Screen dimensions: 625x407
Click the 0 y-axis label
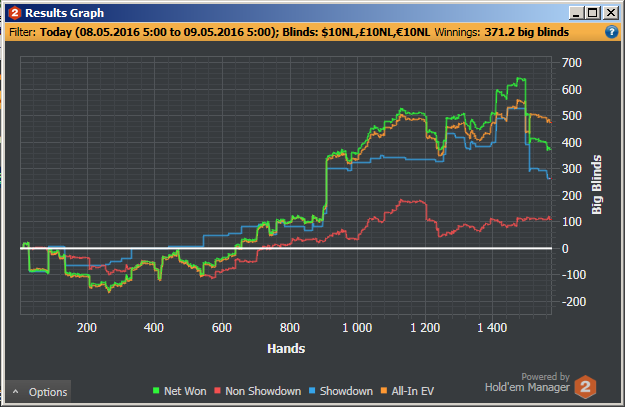pyautogui.click(x=565, y=249)
